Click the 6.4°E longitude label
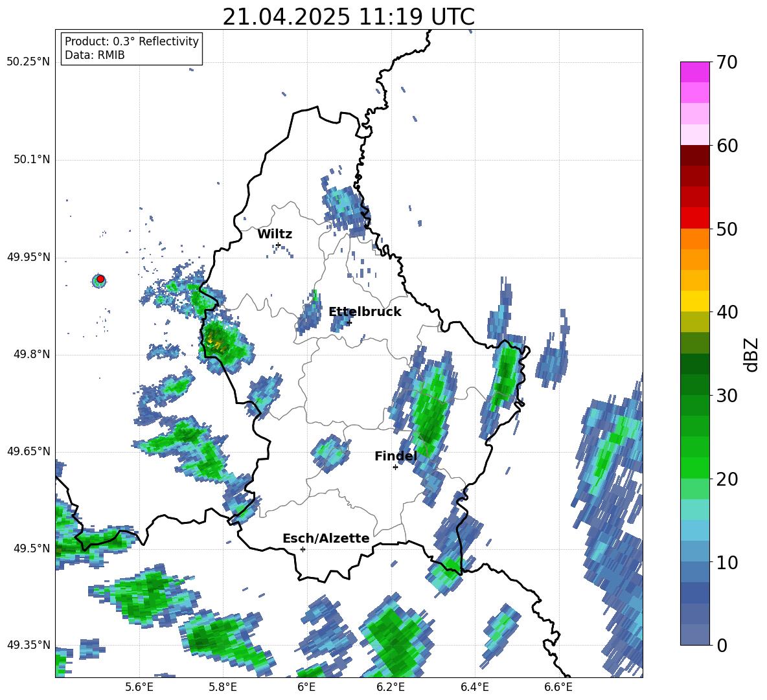Screen dimensions: 767x700 (x=474, y=687)
